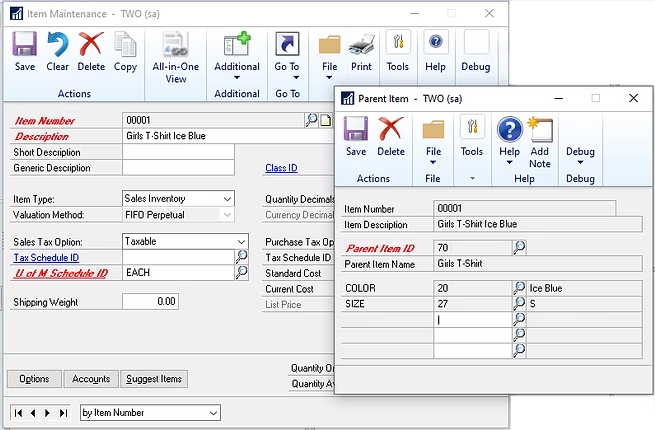This screenshot has height=430, width=655.
Task: Click the Shipping Weight input field
Action: 151,301
